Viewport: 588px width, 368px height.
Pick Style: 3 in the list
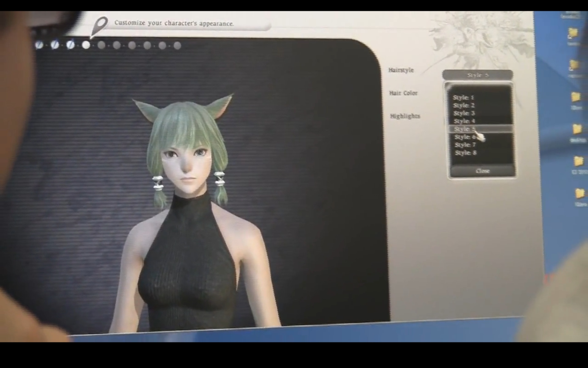tap(464, 113)
